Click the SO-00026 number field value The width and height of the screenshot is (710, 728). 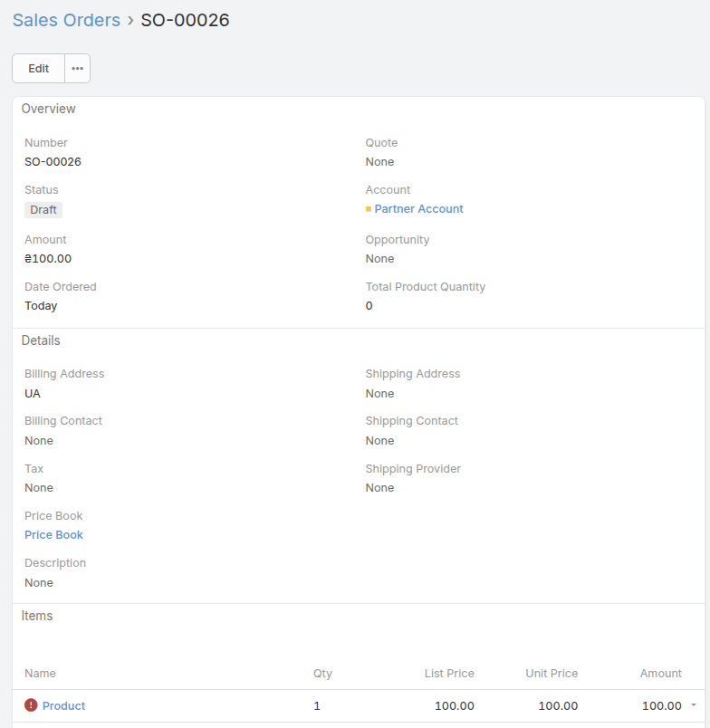pyautogui.click(x=53, y=162)
